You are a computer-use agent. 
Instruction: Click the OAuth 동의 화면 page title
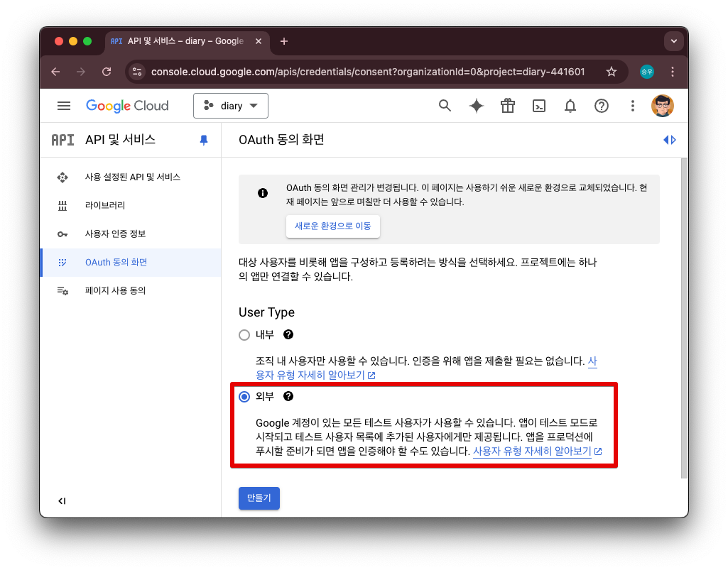pyautogui.click(x=281, y=140)
